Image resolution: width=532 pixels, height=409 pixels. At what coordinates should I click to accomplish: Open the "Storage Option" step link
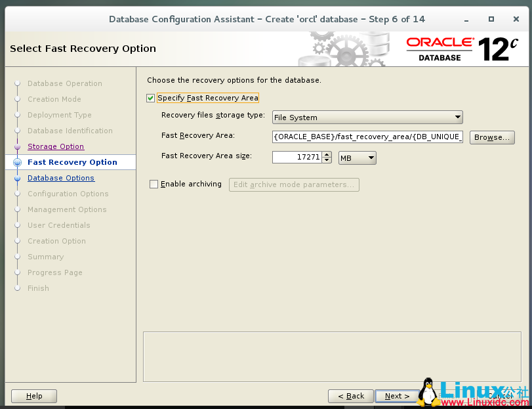[x=56, y=146]
